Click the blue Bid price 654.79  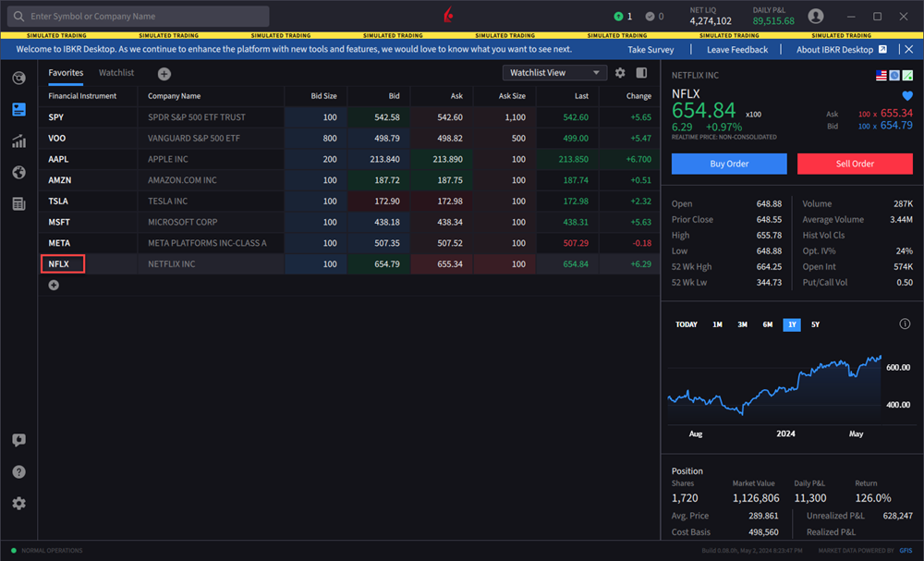[x=896, y=125]
